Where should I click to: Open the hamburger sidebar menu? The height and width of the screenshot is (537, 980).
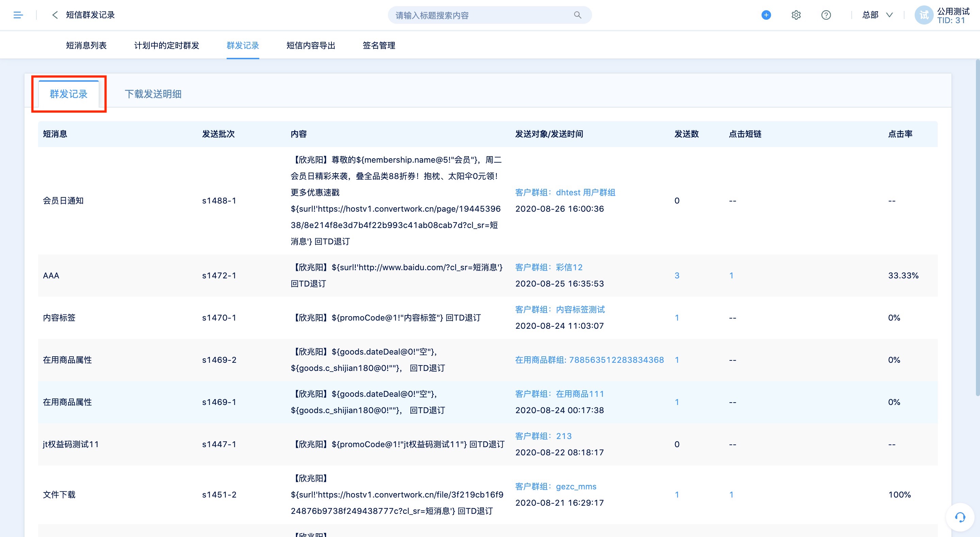[x=18, y=15]
